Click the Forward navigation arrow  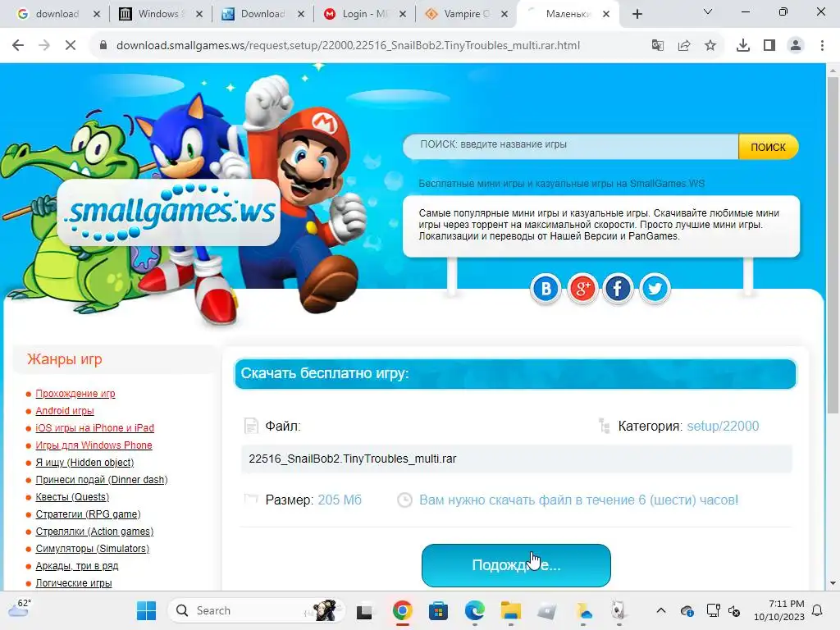(44, 46)
